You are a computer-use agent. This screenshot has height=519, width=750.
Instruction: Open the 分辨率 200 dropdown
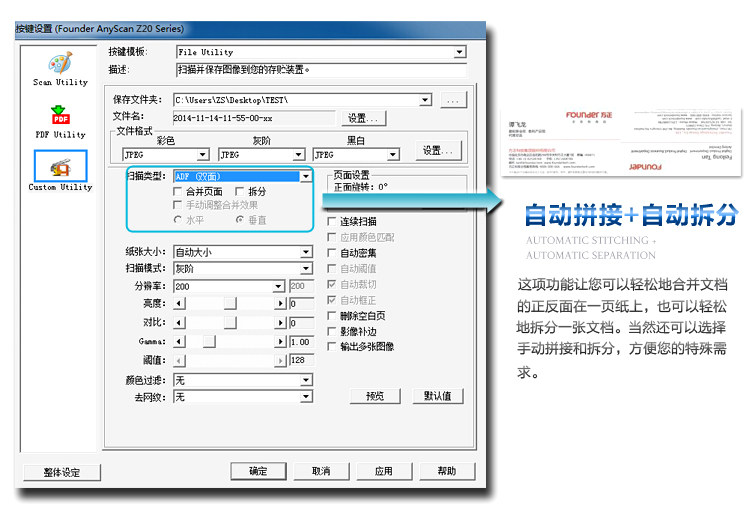279,286
